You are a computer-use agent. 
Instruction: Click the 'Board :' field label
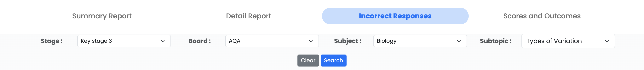pos(200,41)
